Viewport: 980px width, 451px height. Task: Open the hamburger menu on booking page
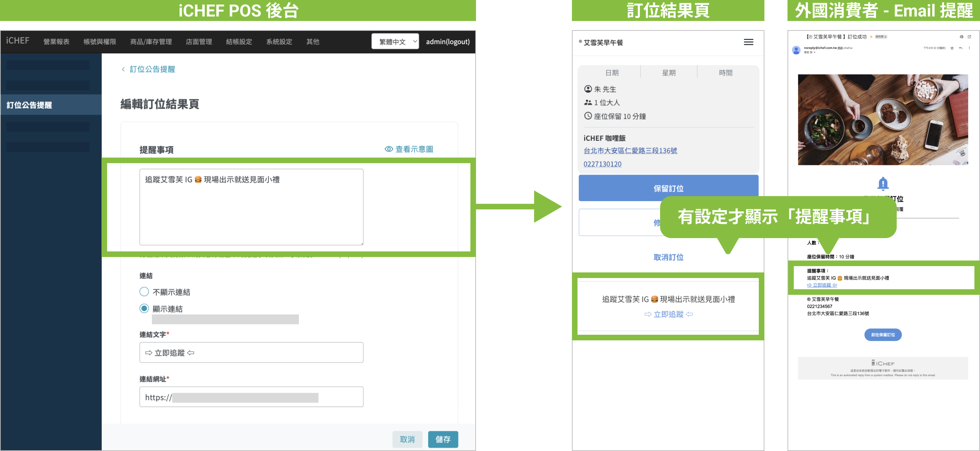tap(748, 42)
